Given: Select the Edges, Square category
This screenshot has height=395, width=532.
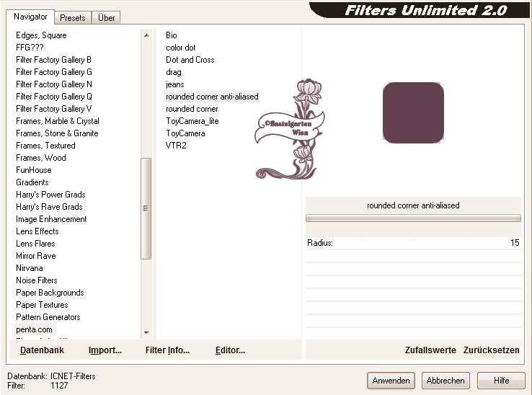Looking at the screenshot, I should pyautogui.click(x=41, y=35).
